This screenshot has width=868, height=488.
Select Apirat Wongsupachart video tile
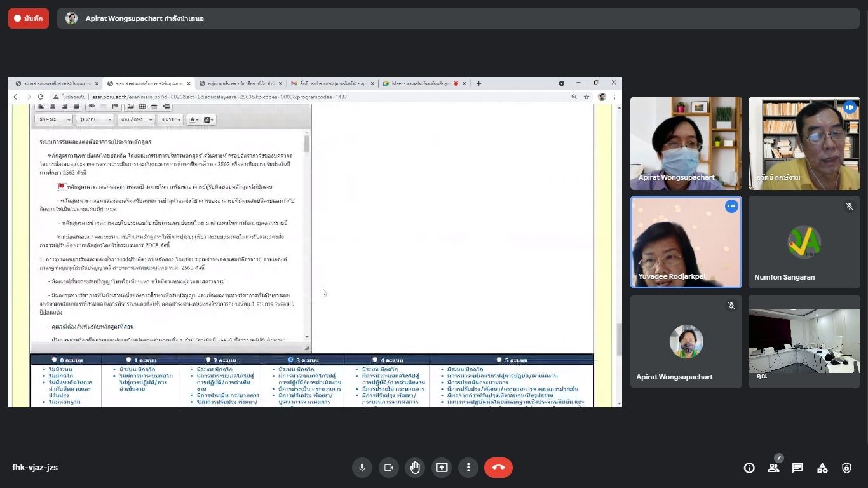click(686, 143)
